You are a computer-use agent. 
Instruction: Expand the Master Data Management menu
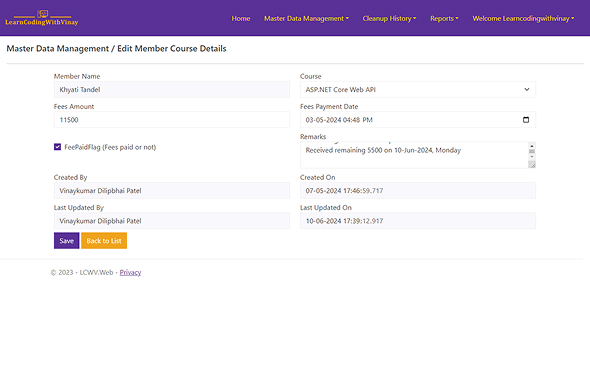[306, 18]
